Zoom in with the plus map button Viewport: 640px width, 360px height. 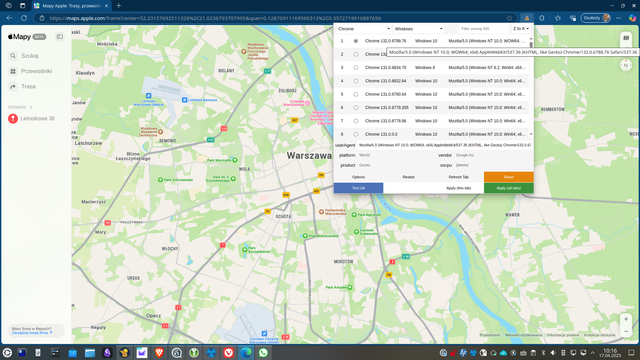click(x=626, y=319)
